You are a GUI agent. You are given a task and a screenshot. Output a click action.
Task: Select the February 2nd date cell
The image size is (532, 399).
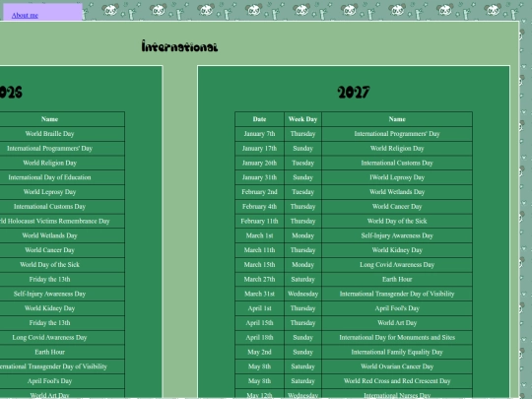click(259, 192)
